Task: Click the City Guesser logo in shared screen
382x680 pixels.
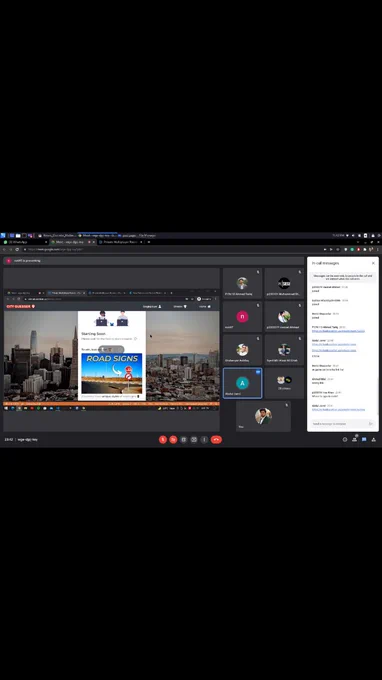Action: point(20,306)
